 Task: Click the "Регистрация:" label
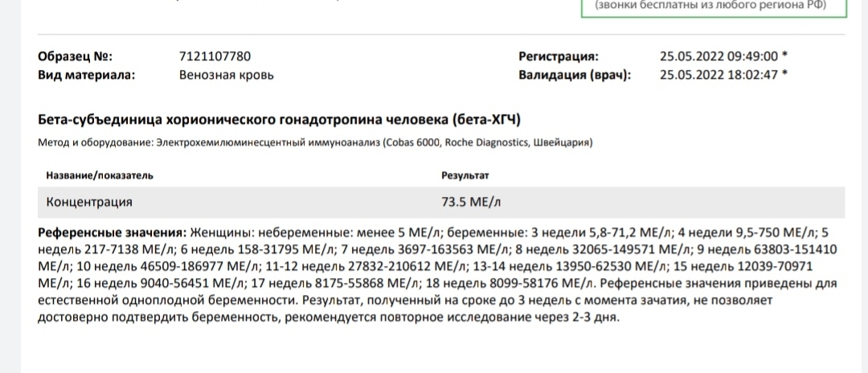tap(559, 56)
